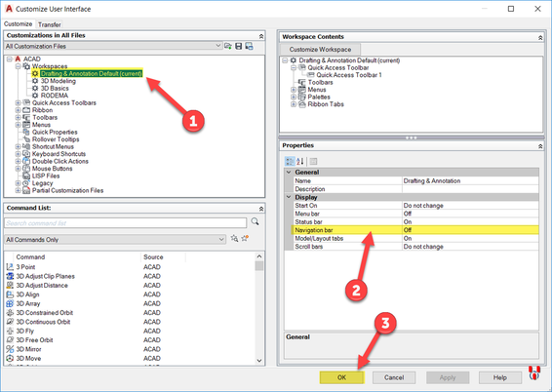
Task: Toggle Status bar On value
Action: [470, 221]
